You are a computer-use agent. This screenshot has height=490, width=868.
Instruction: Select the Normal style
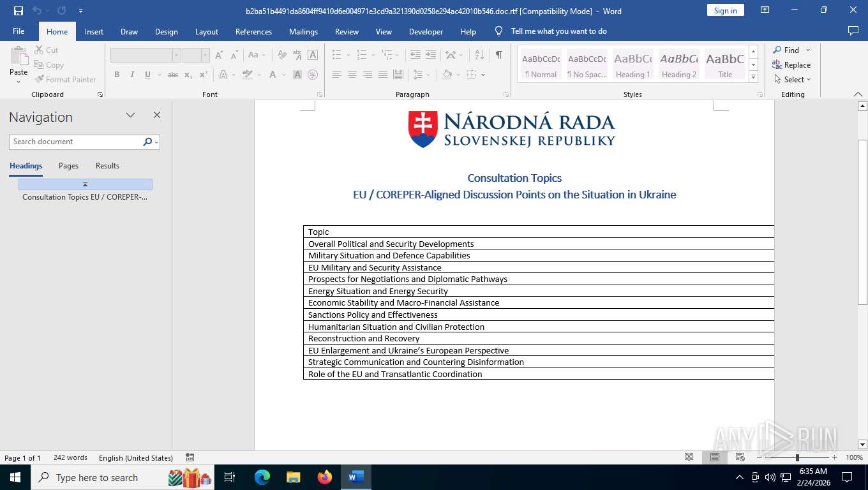541,64
